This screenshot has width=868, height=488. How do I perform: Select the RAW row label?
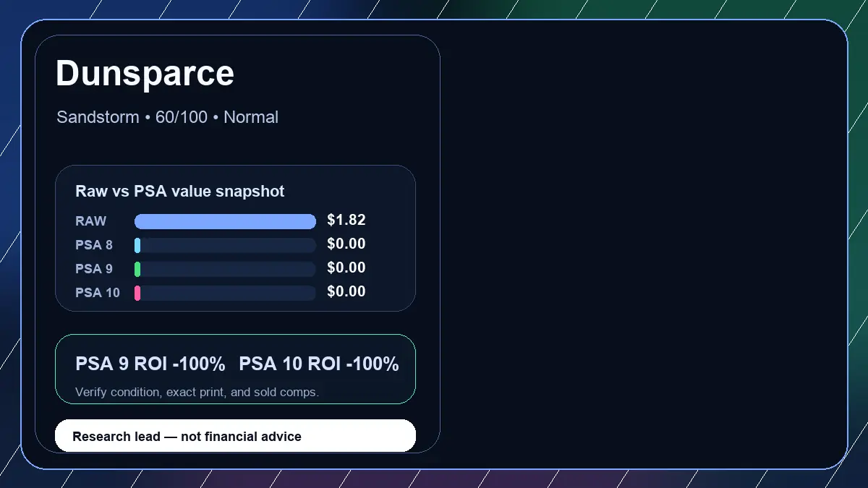click(91, 221)
